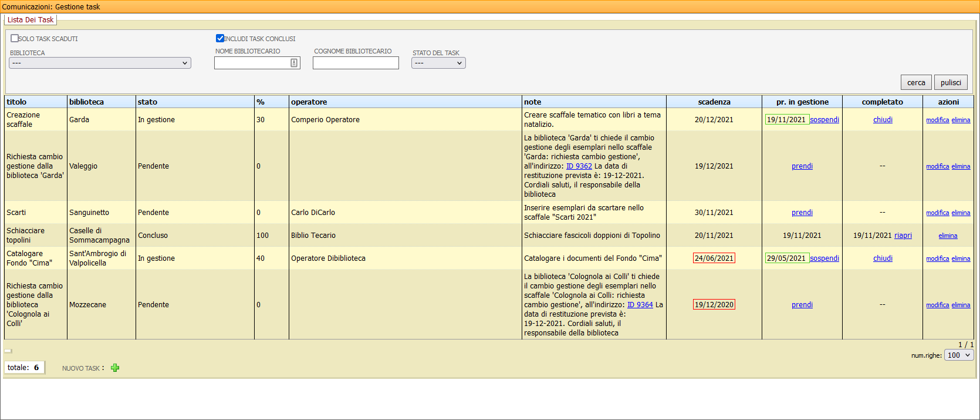Click the green plus Nuovo Task icon
Screen dimensions: 980x420
(115, 368)
